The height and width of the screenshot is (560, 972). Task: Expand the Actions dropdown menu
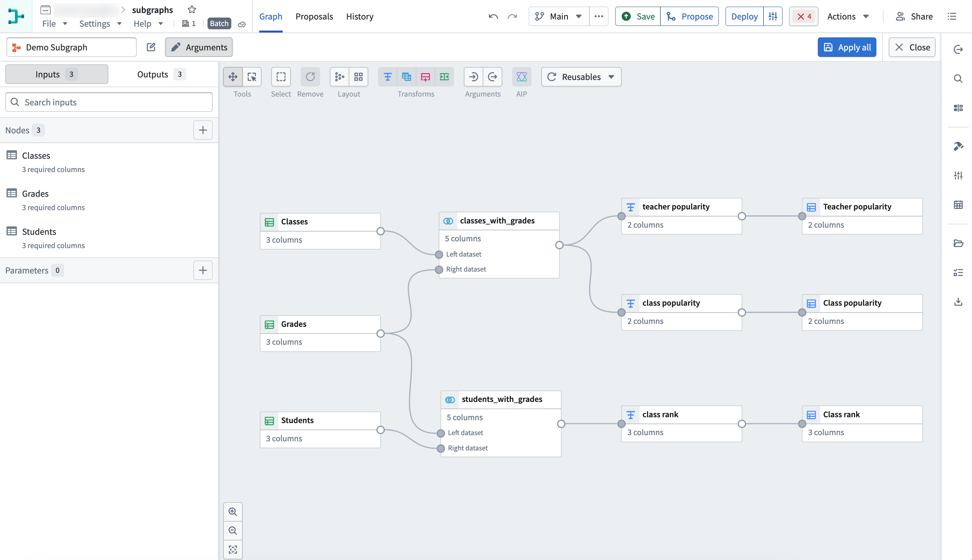point(848,17)
